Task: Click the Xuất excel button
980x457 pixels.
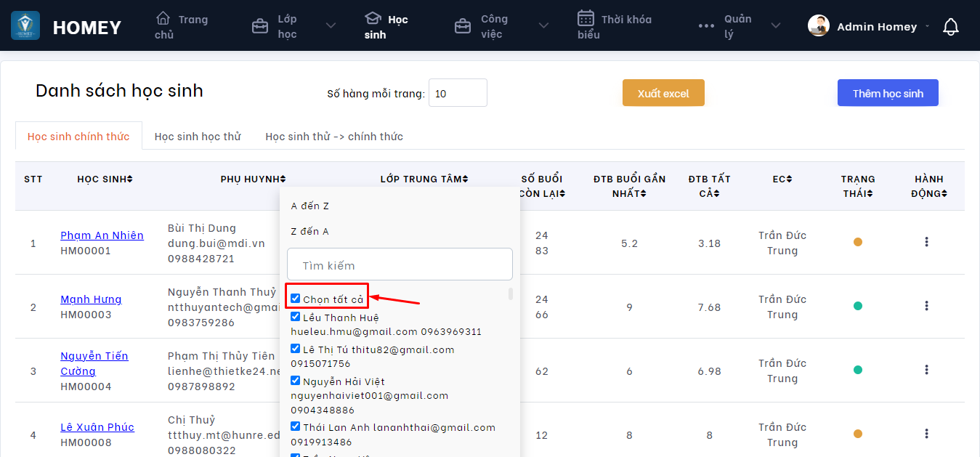Action: tap(663, 93)
